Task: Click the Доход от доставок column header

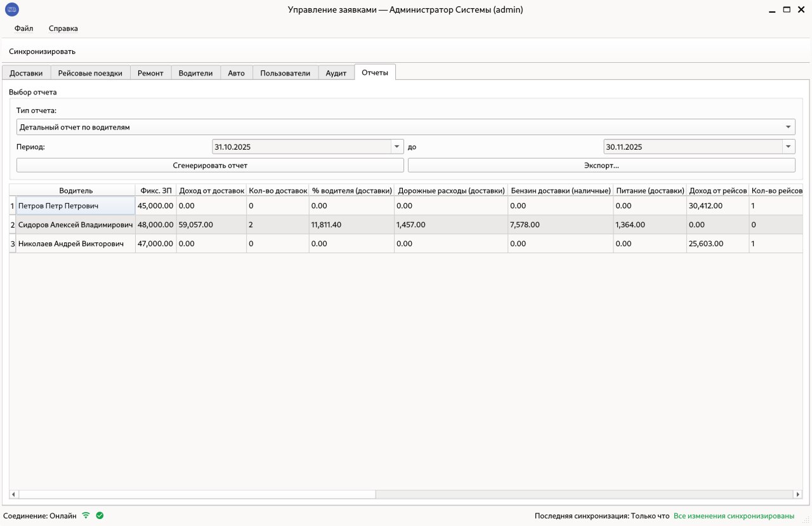Action: (211, 190)
